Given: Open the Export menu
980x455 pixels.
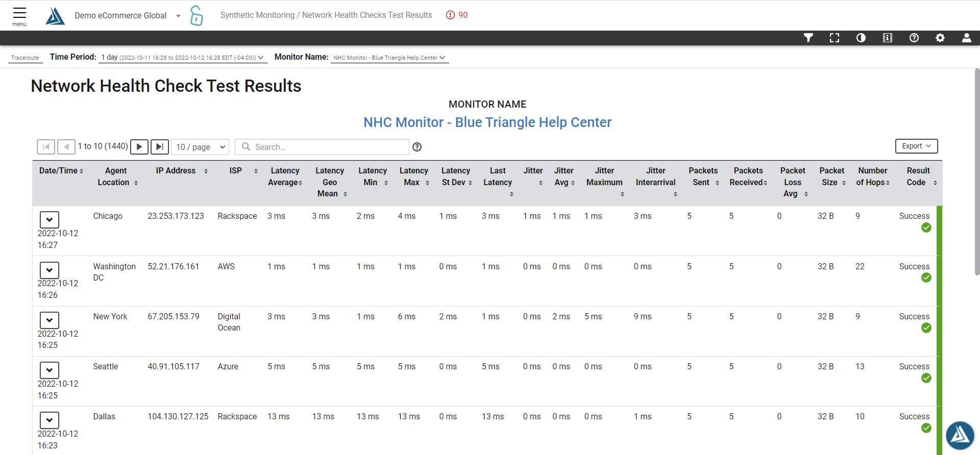Looking at the screenshot, I should click(x=916, y=146).
